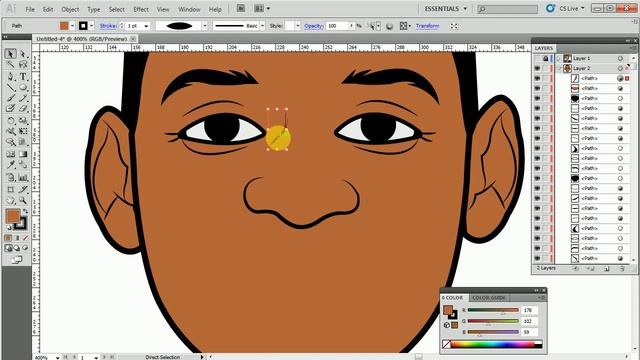Select the Untitled-4 document tab
640x360 pixels.
click(82, 39)
